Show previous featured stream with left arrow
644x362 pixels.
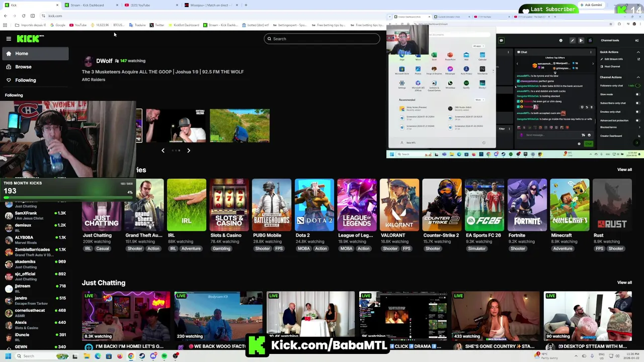(x=163, y=150)
